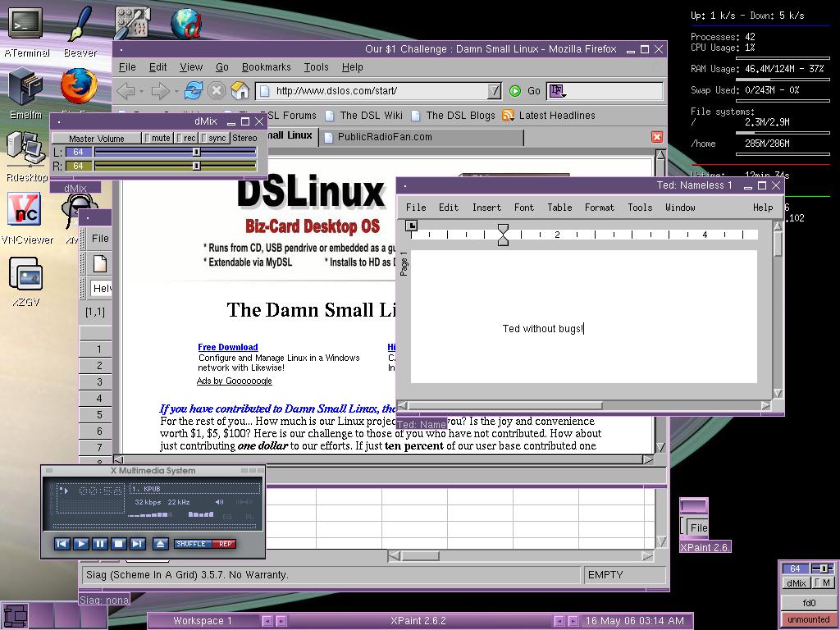Open The DSL Blogs bookmark

click(x=453, y=115)
